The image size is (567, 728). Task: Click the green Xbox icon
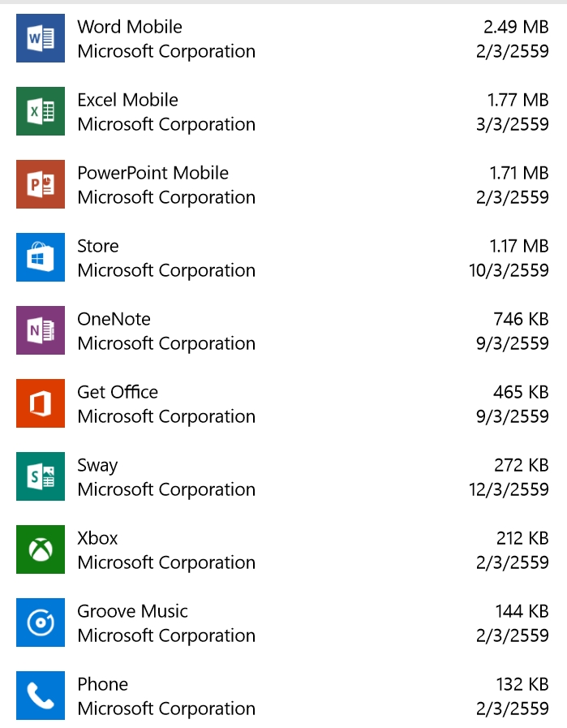pos(41,549)
